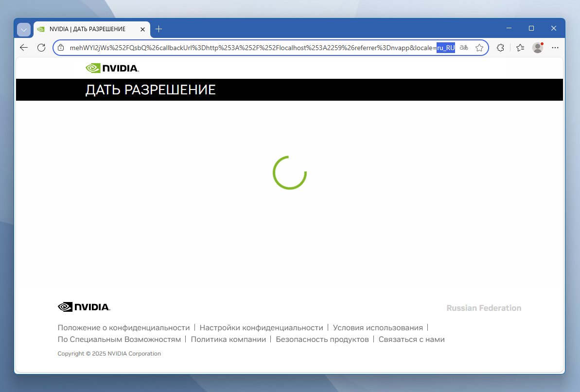Maximize the browser window

(x=531, y=28)
